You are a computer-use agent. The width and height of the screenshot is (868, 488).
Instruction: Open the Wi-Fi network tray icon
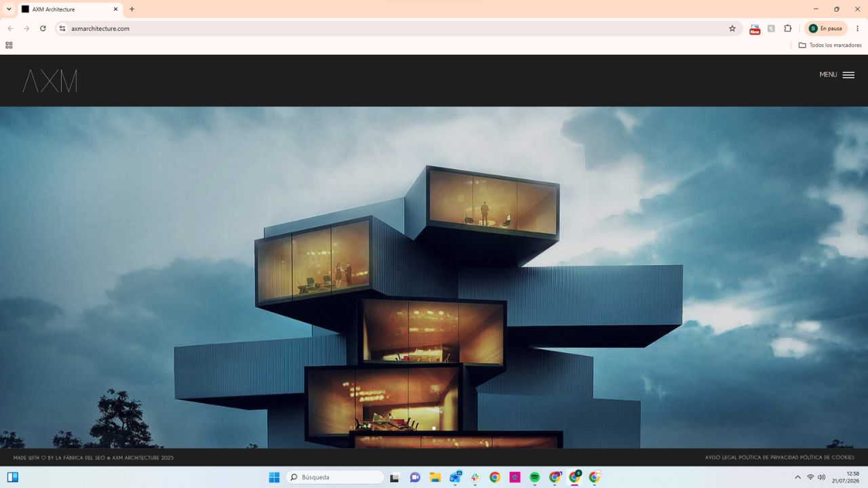810,477
